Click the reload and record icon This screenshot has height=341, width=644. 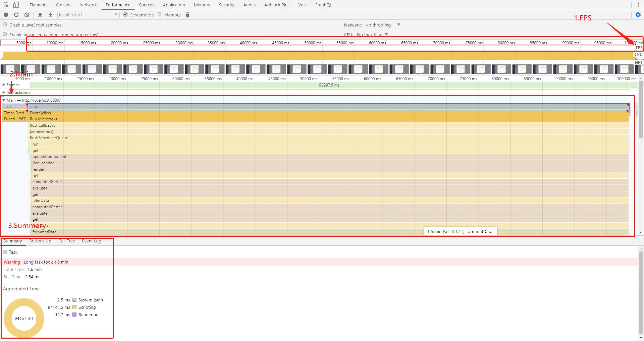tap(16, 15)
